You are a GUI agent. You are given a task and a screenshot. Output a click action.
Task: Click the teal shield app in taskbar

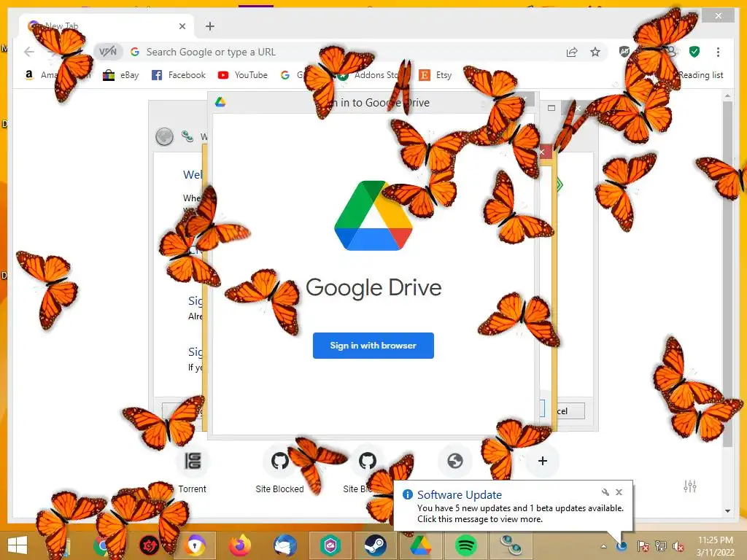pyautogui.click(x=330, y=545)
